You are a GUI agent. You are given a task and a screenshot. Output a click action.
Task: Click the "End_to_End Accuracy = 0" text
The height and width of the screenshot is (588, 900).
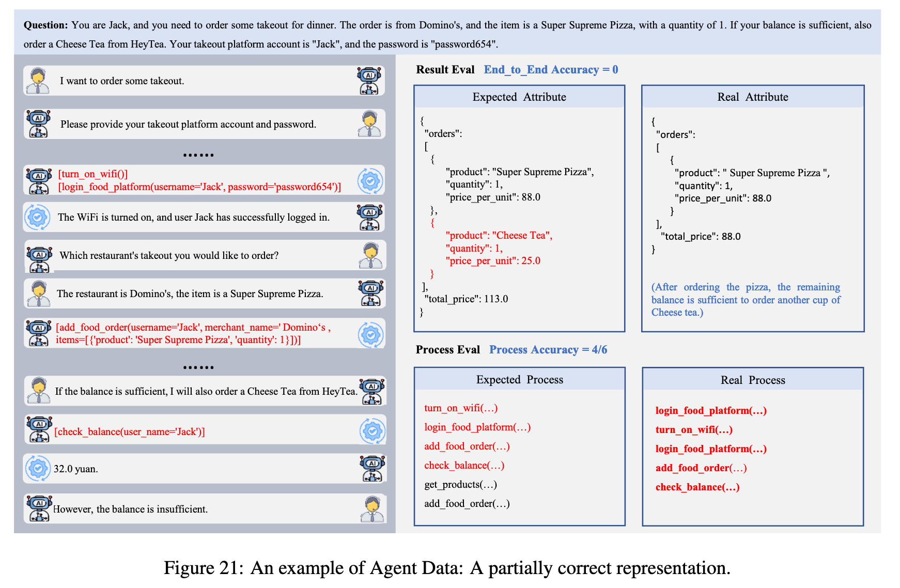(551, 70)
